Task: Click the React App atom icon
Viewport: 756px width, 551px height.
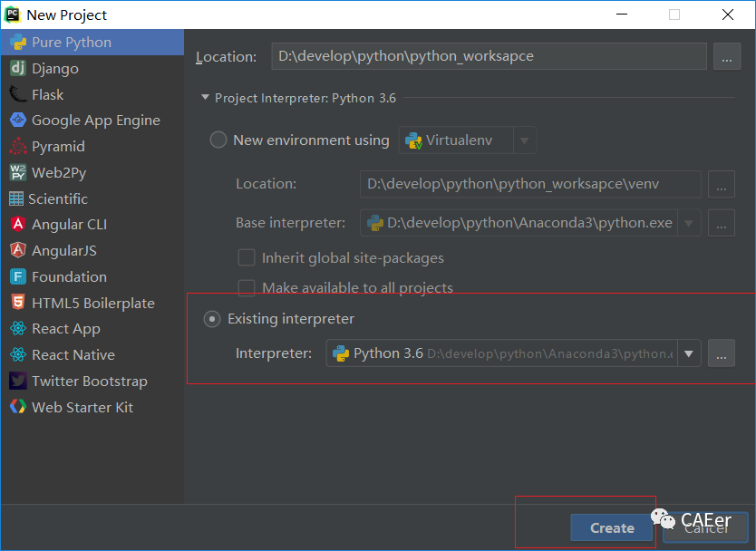Action: click(x=18, y=329)
